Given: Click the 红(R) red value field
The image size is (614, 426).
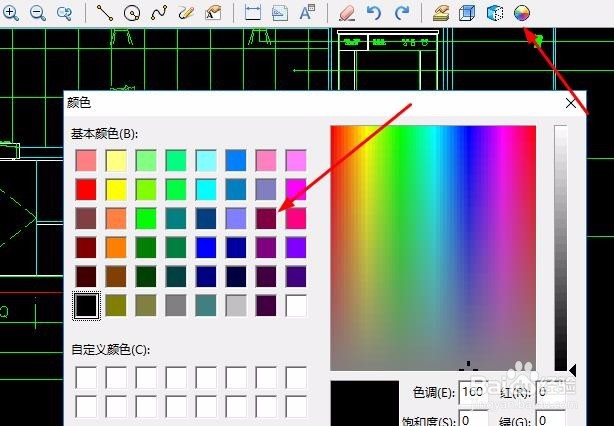Looking at the screenshot, I should pyautogui.click(x=550, y=392).
